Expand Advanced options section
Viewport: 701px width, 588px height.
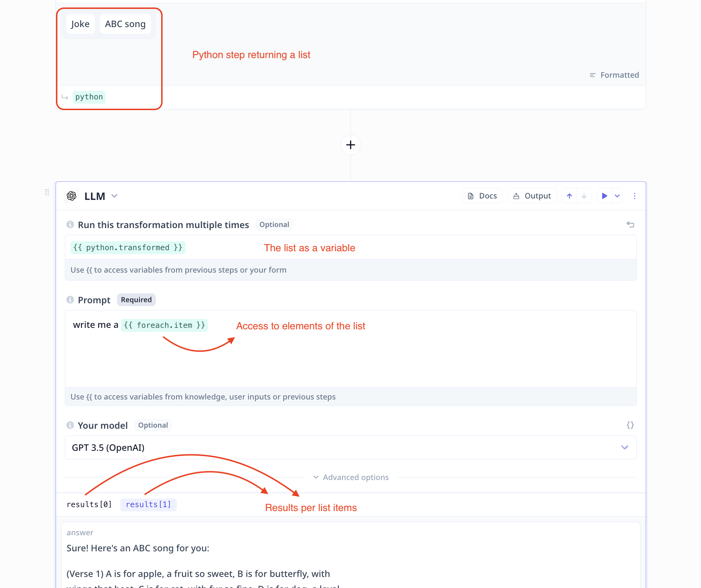coord(351,477)
